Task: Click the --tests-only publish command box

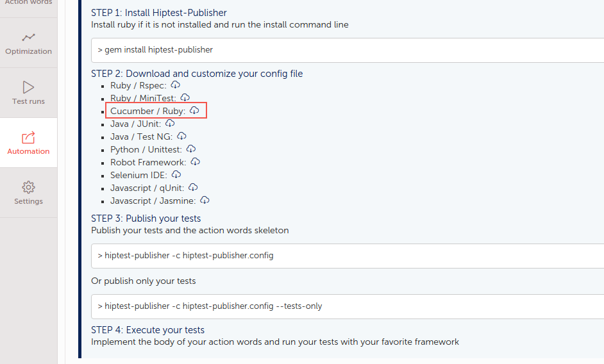Action: [x=348, y=306]
